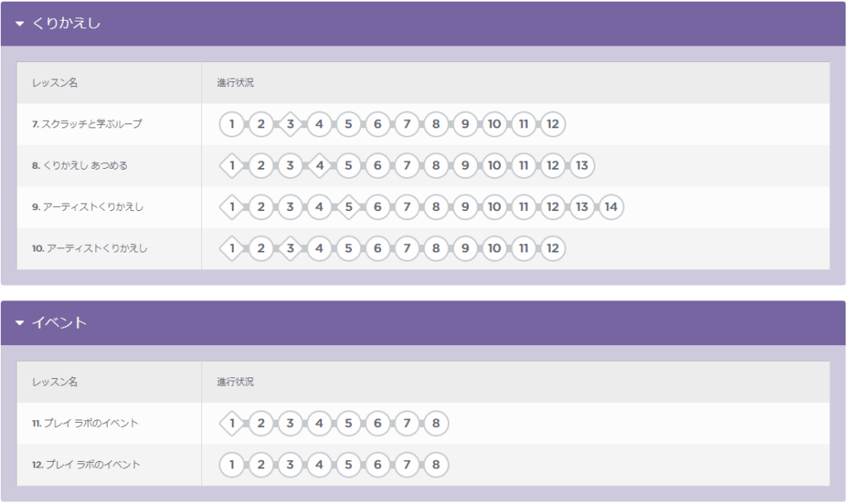Select level 12 bubble in lesson 10
Viewport: 848px width, 504px height.
point(552,248)
